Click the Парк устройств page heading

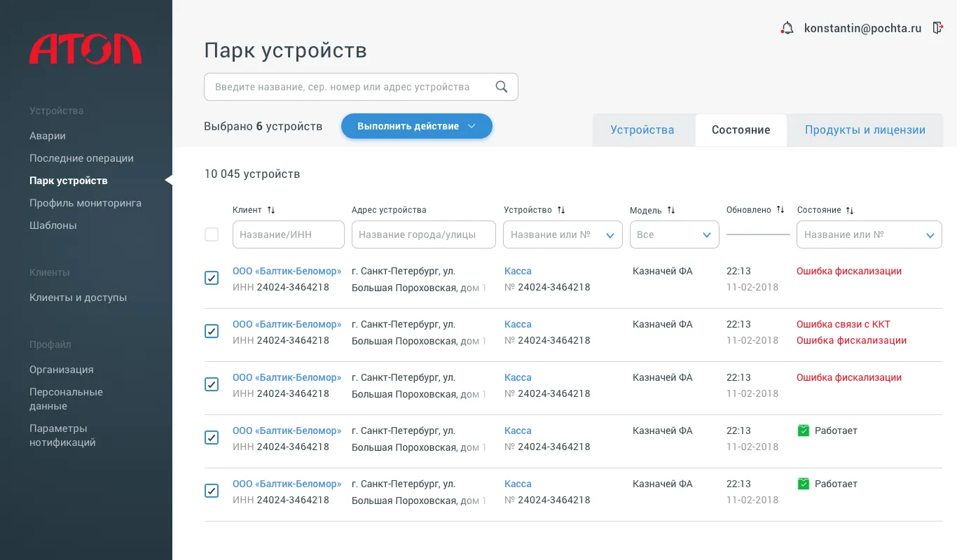pos(286,50)
